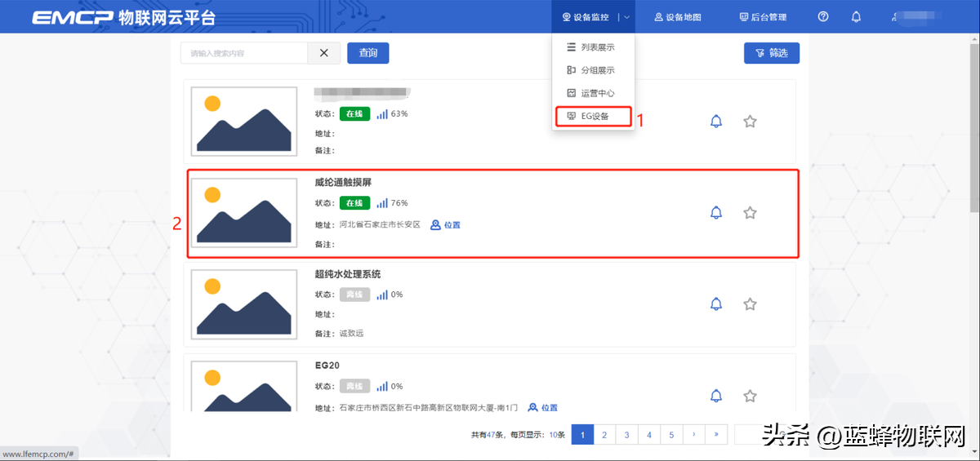Clear search field with X icon

(323, 53)
